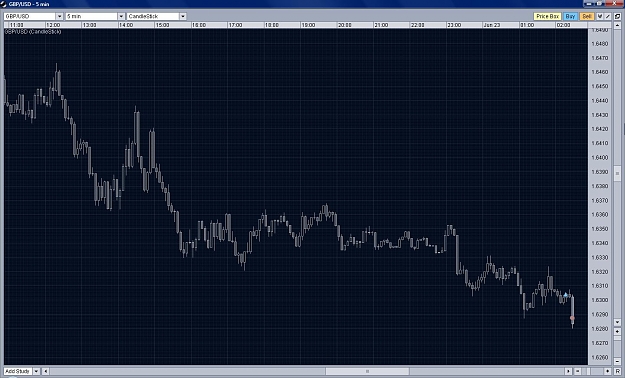Click the 15:00 time axis label
This screenshot has width=625, height=378.
(162, 25)
